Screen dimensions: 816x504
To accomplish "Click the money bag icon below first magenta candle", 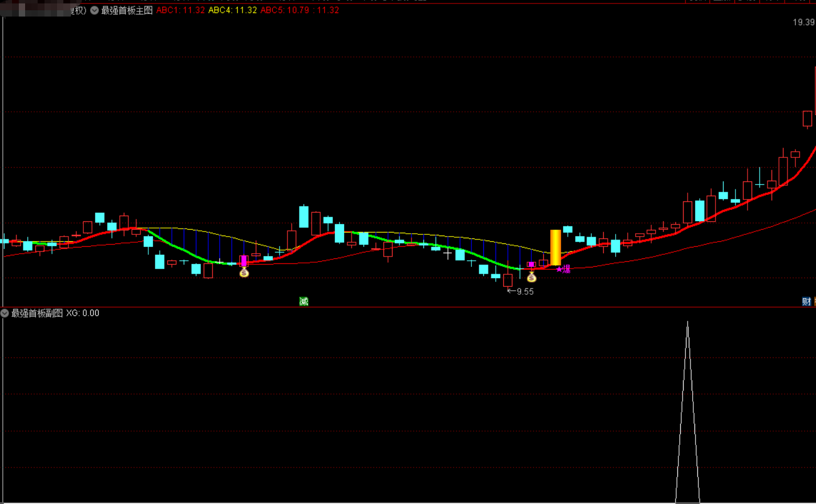I will (x=244, y=273).
